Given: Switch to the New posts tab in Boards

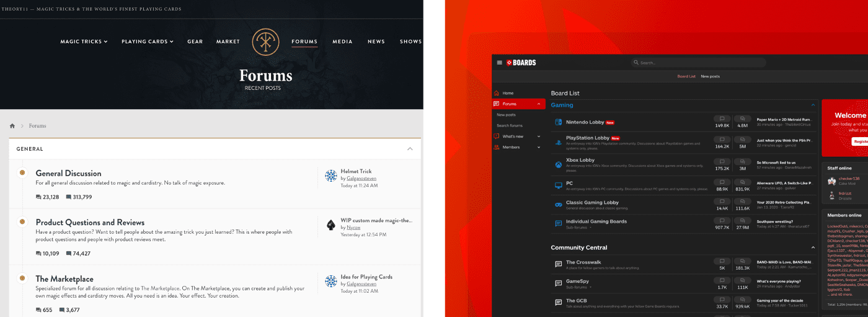Looking at the screenshot, I should [711, 76].
